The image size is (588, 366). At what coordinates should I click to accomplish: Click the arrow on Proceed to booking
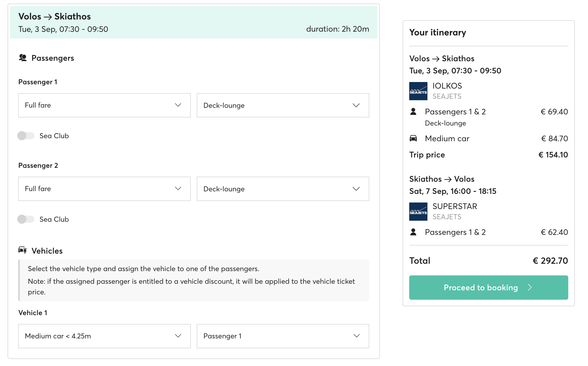click(x=530, y=287)
